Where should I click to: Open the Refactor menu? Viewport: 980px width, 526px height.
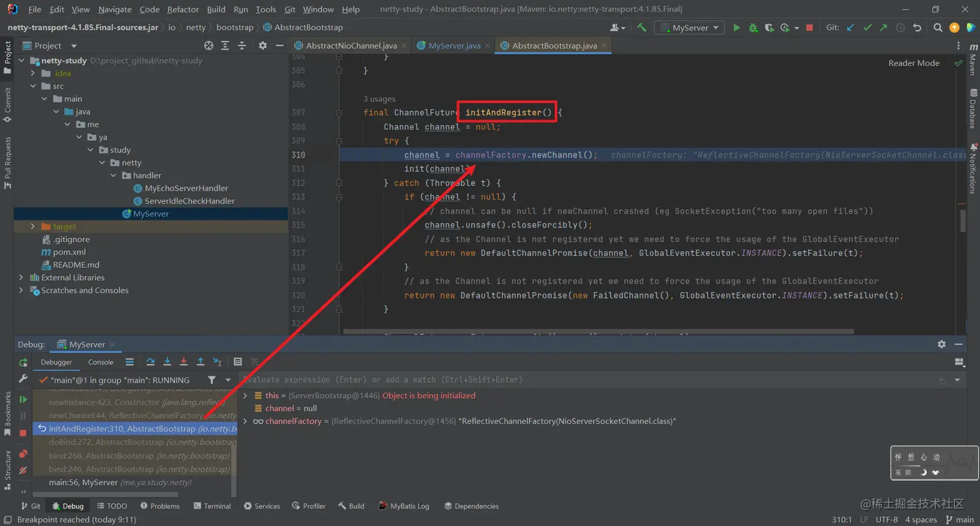coord(183,9)
